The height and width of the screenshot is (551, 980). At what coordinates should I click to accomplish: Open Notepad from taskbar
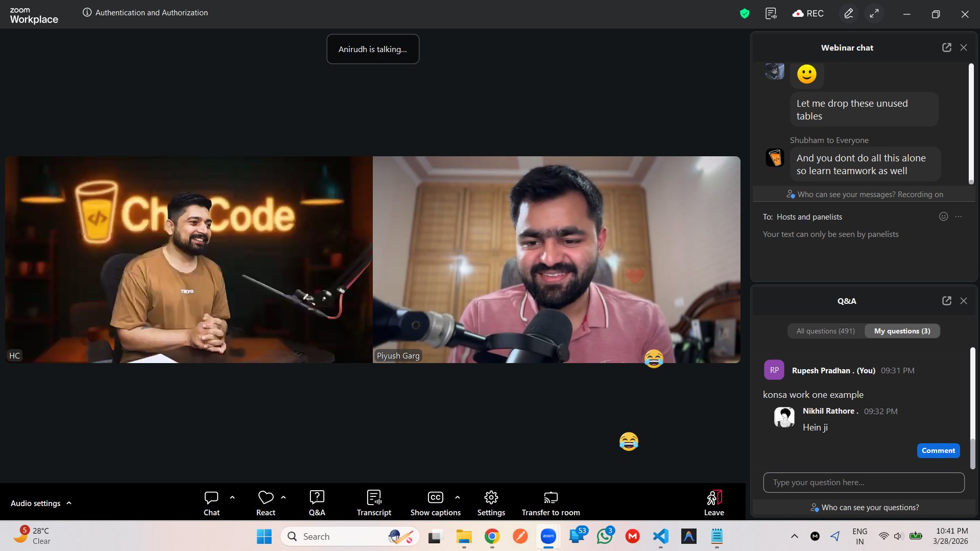716,536
